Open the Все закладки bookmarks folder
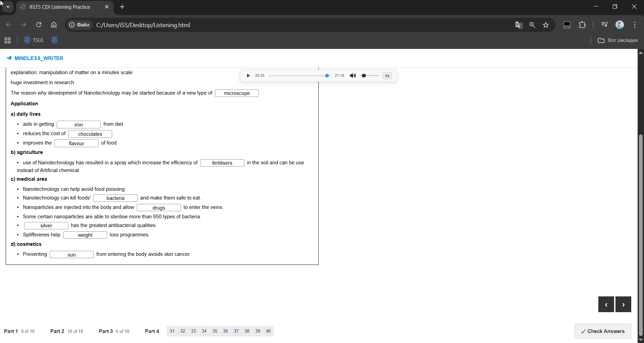Viewport: 644px width, 343px height. pyautogui.click(x=617, y=40)
